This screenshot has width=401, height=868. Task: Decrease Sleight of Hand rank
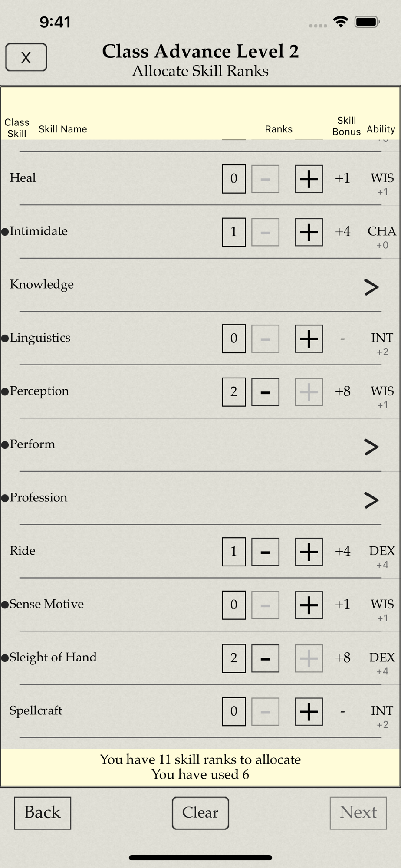point(265,658)
